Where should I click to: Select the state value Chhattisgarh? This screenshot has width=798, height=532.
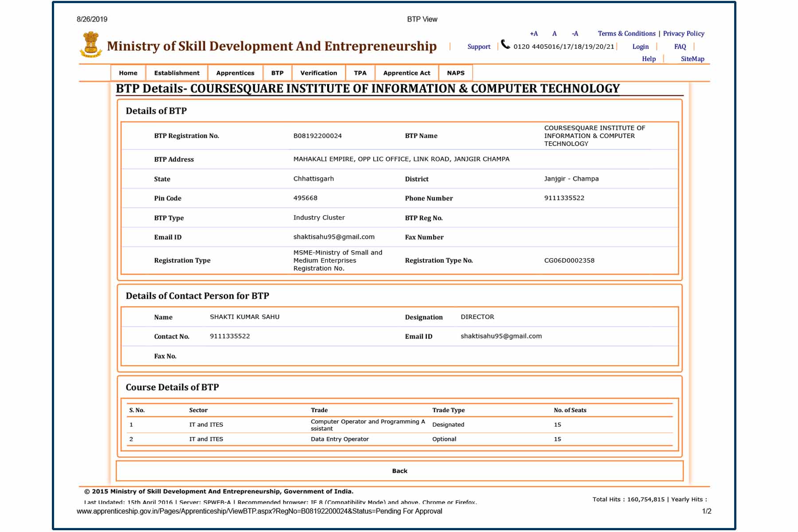pyautogui.click(x=313, y=179)
